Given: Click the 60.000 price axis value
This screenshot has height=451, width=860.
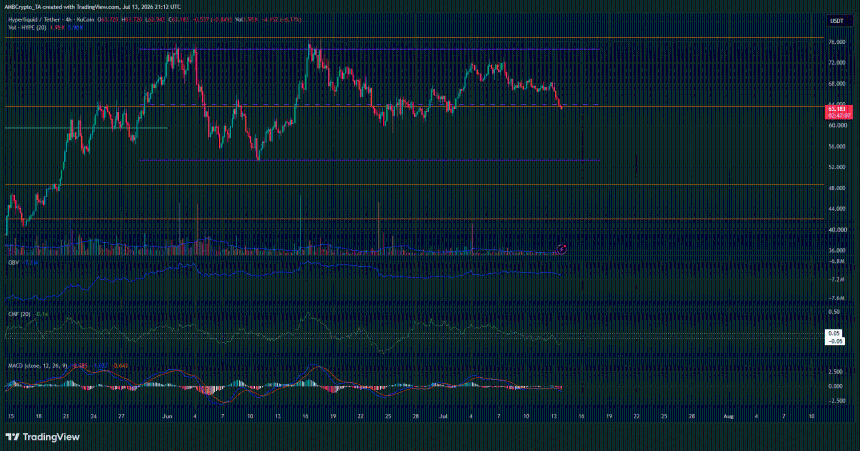Looking at the screenshot, I should (836, 126).
